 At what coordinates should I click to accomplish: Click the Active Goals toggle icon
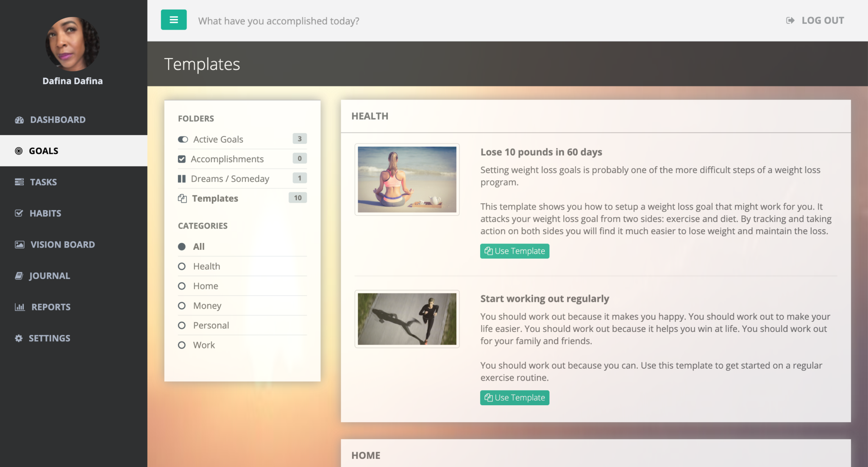point(183,139)
